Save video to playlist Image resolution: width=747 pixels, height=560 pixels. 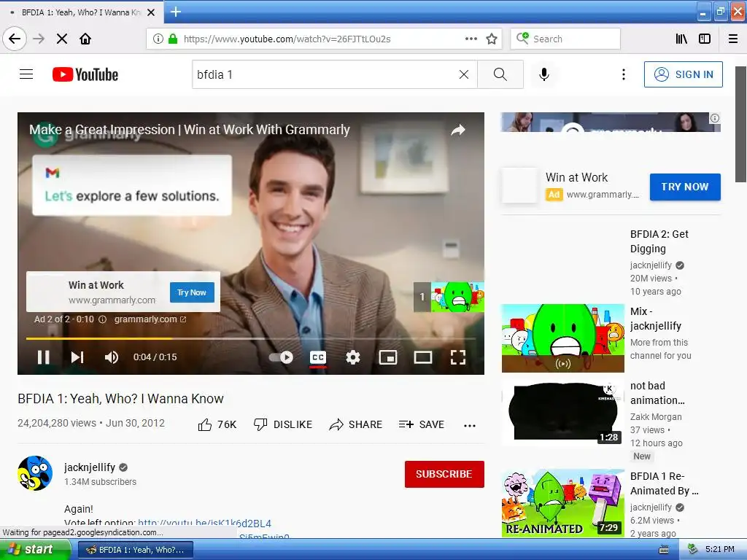422,425
